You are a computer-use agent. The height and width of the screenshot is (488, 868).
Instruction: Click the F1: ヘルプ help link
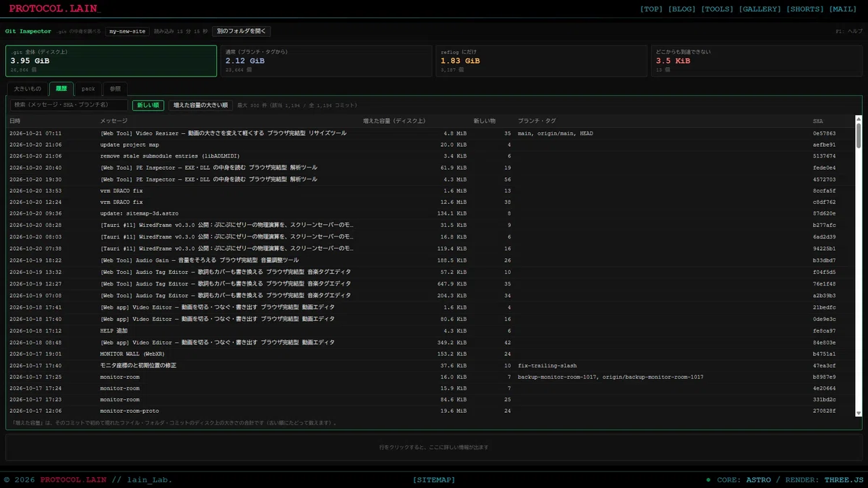tap(848, 31)
